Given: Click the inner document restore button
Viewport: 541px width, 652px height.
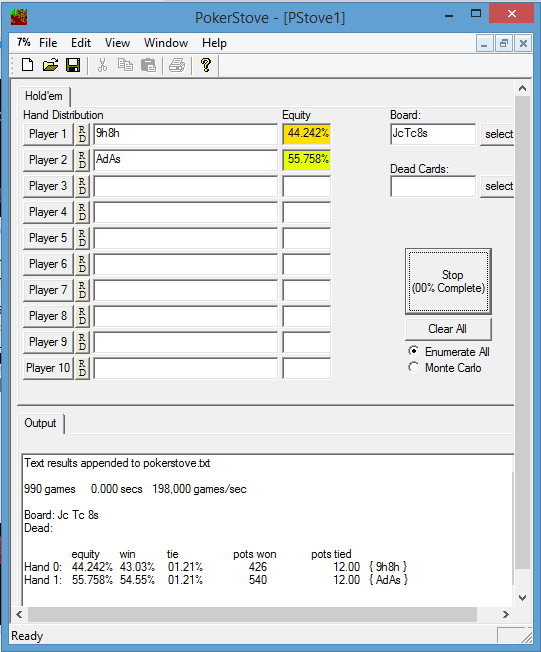Looking at the screenshot, I should (x=504, y=43).
